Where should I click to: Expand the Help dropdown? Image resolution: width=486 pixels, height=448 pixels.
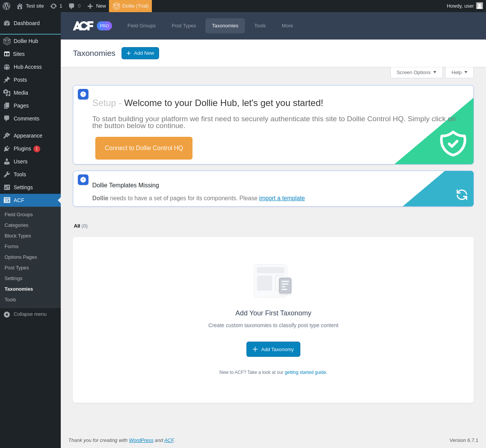[x=459, y=73]
